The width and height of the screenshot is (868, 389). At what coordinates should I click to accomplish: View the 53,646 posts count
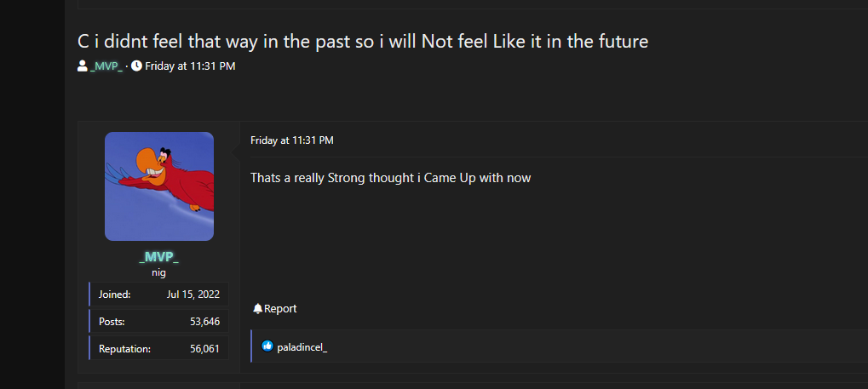[x=204, y=322]
